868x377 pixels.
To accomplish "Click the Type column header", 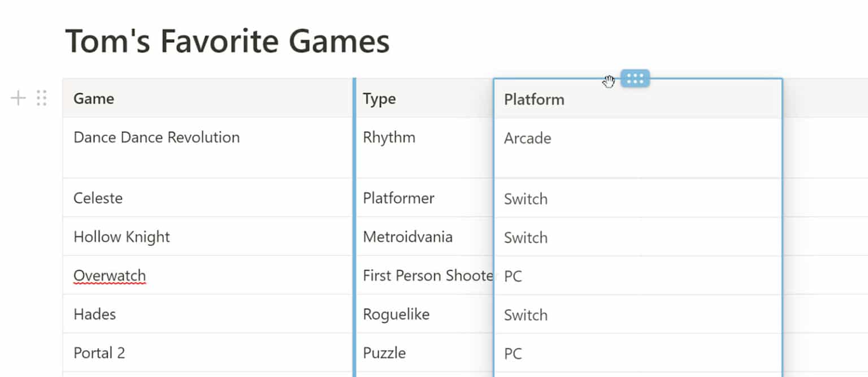I will [379, 98].
